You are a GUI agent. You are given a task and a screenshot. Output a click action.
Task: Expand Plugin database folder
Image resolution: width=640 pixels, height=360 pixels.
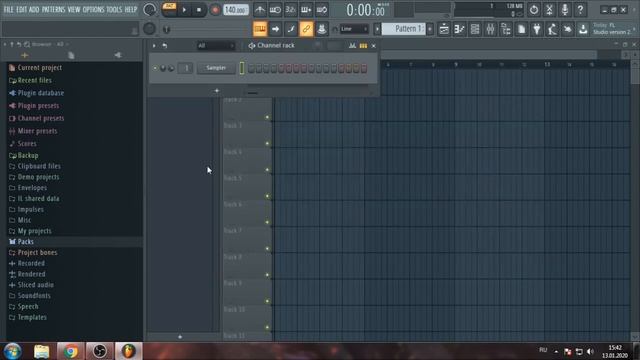click(36, 93)
